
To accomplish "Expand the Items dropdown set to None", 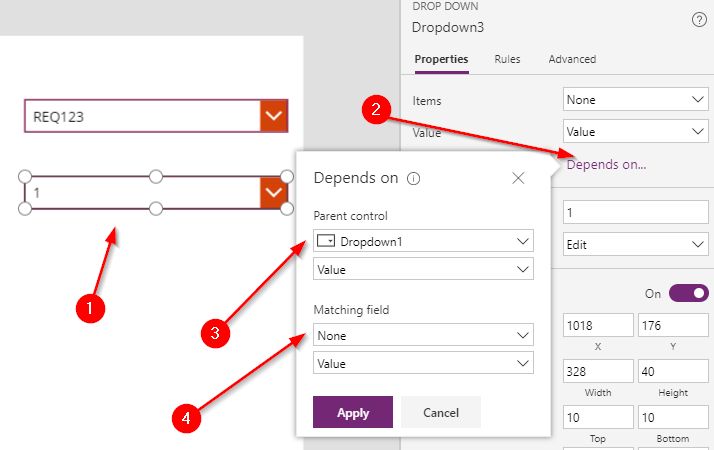I will tap(636, 100).
